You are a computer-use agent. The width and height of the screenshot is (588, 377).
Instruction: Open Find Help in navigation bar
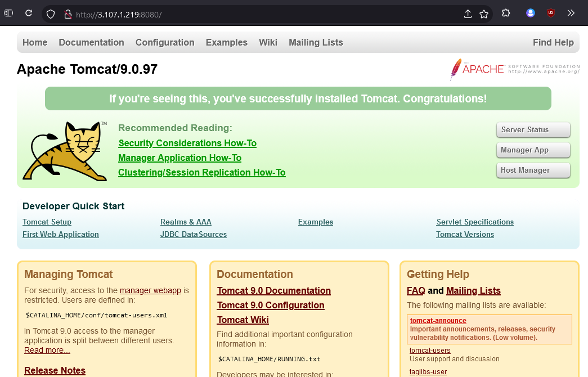click(x=553, y=42)
